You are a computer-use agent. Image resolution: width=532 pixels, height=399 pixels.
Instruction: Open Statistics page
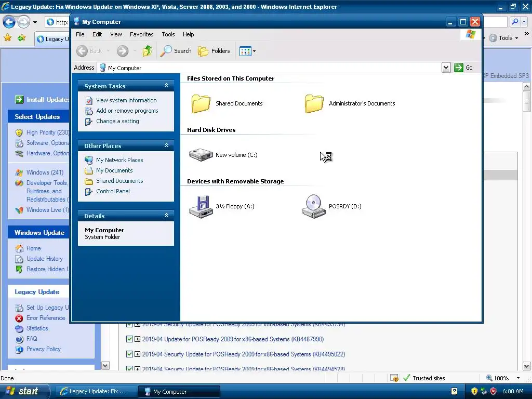coord(37,328)
